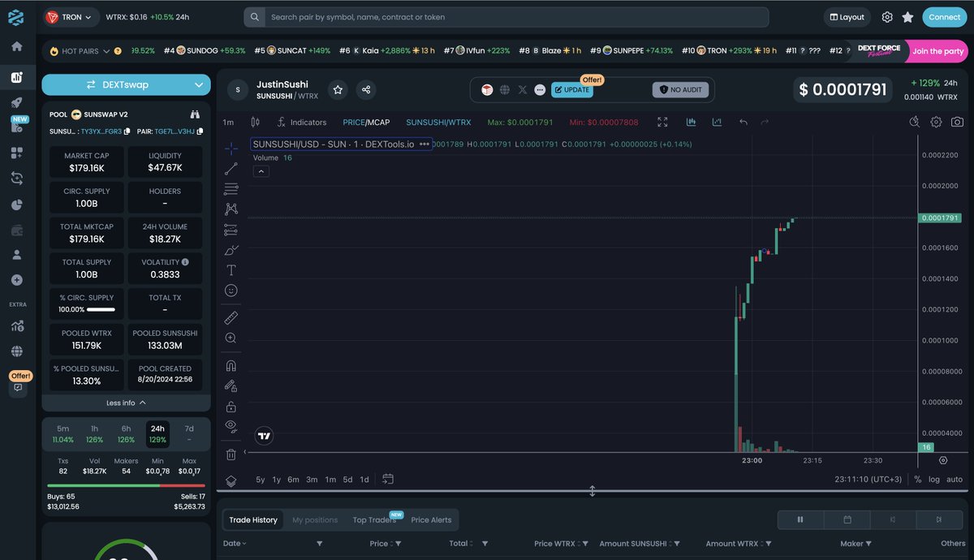This screenshot has height=560, width=974.
Task: Open chart settings gear icon
Action: 936,122
